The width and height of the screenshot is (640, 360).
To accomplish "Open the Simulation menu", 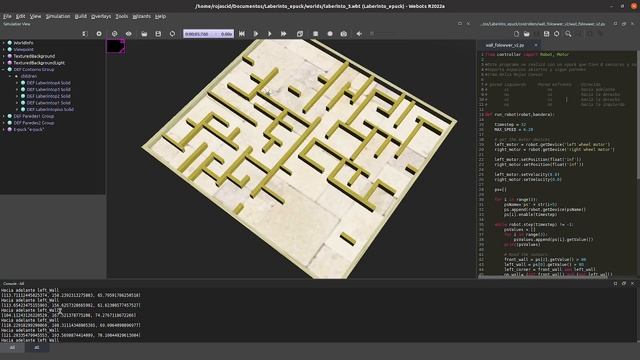I will (x=58, y=16).
